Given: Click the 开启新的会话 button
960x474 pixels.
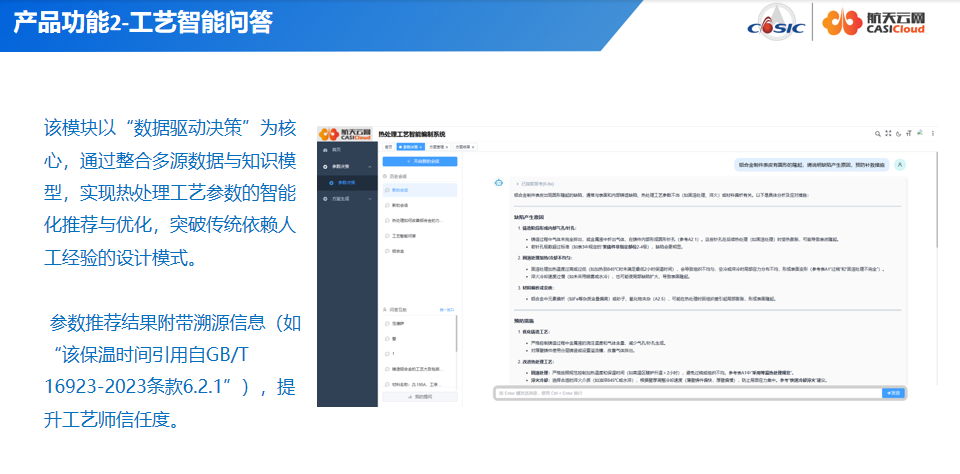Looking at the screenshot, I should [419, 161].
